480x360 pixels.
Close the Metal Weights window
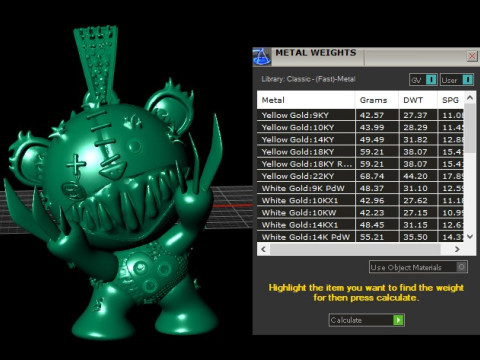point(472,56)
